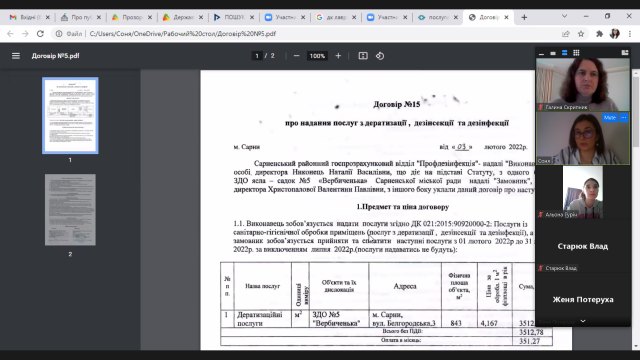Edit the current page number field
The image size is (640, 360).
tap(257, 56)
